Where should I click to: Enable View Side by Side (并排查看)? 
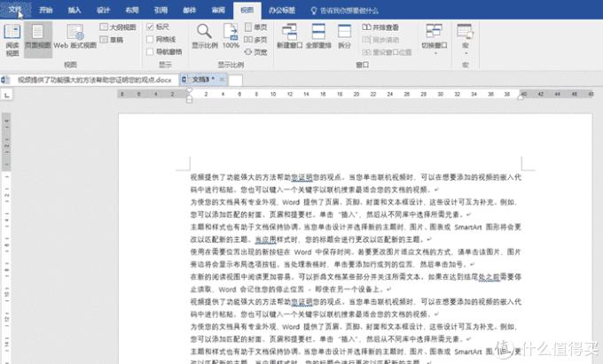pyautogui.click(x=380, y=27)
